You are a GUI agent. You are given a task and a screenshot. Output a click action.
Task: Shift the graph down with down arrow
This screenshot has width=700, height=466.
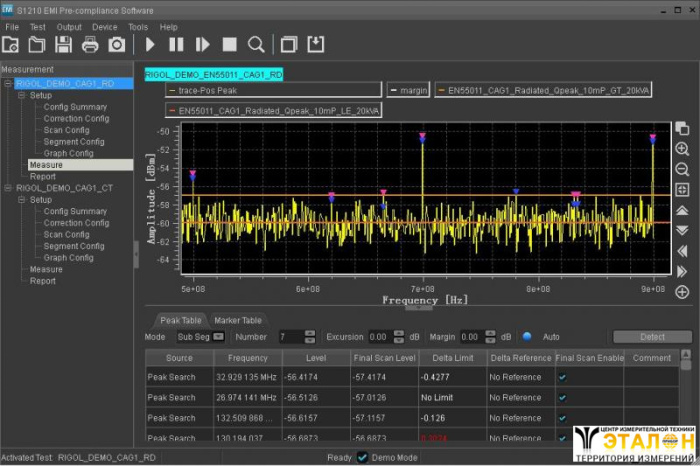(682, 230)
